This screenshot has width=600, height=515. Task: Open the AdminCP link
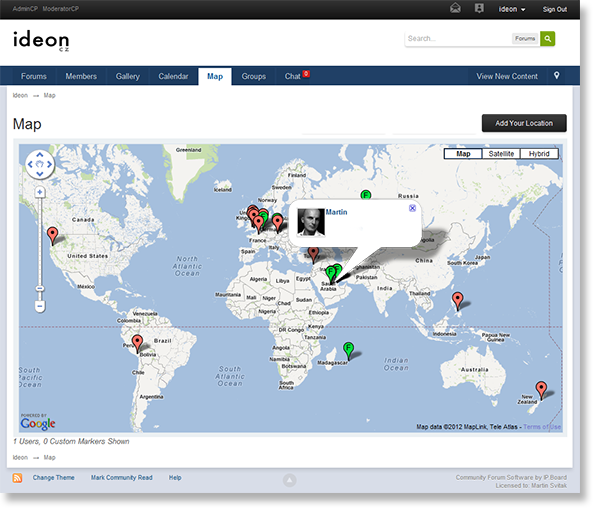pos(25,8)
